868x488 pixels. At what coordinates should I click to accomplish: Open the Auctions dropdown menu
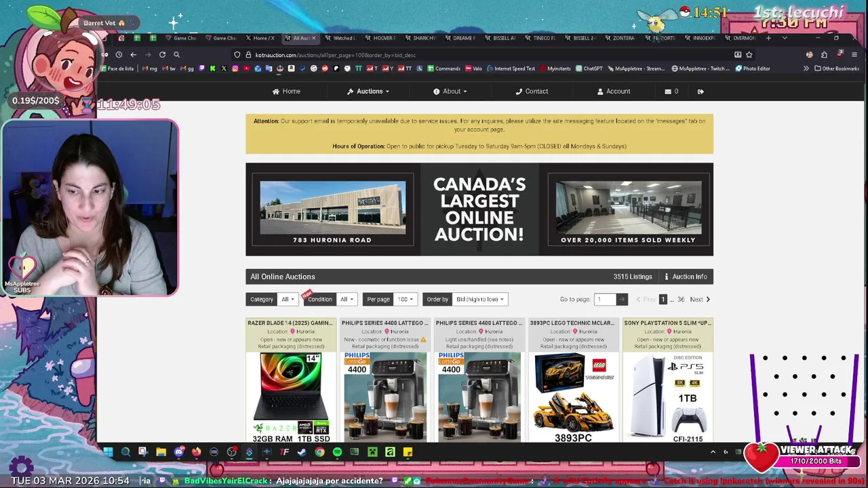(368, 91)
